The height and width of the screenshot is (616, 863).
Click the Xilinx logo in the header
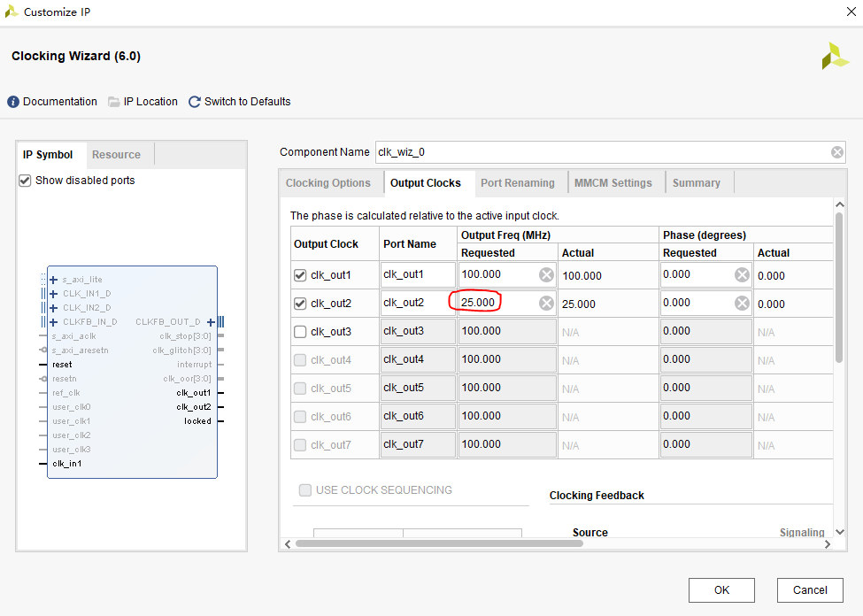point(835,56)
